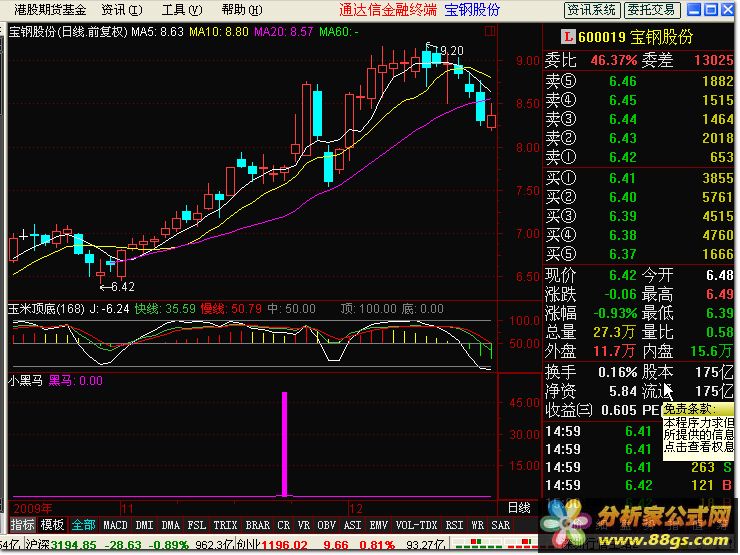Click the red-green market status indicator in status bar
Viewport: 740px width, 555px height.
(x=496, y=543)
